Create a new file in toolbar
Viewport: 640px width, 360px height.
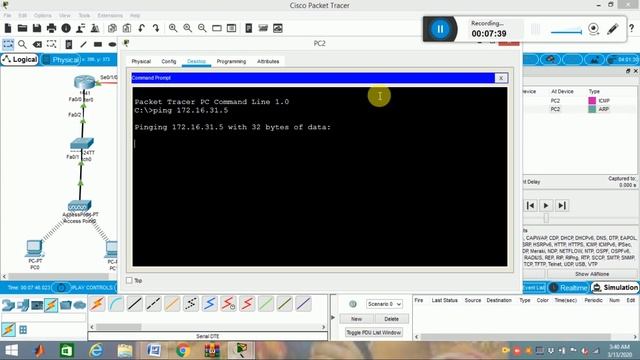(x=8, y=28)
